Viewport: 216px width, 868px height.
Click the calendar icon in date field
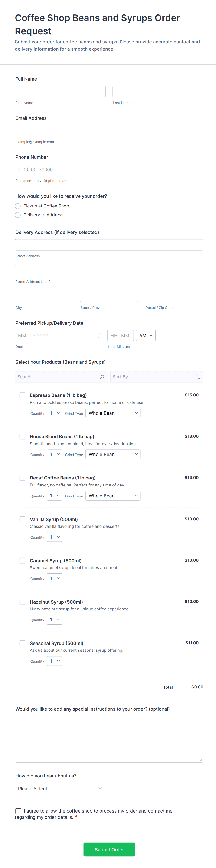[x=99, y=336]
